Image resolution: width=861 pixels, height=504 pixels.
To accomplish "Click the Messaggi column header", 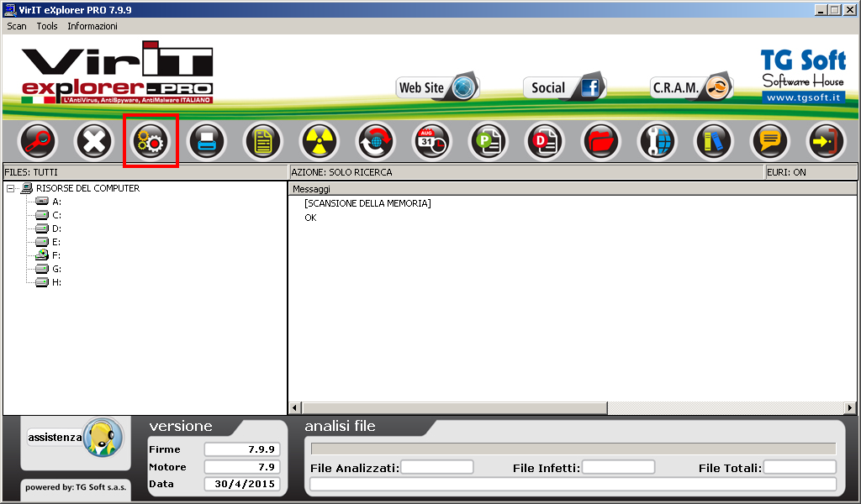I will 572,189.
